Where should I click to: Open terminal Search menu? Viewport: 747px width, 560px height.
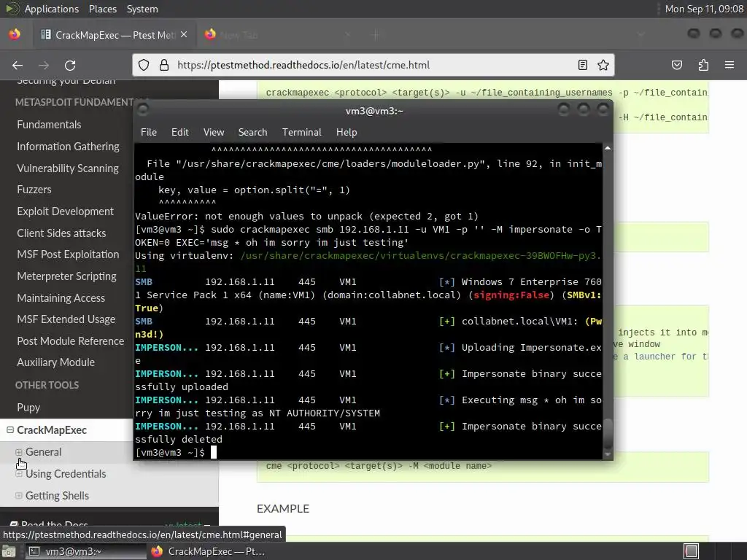[x=252, y=133]
